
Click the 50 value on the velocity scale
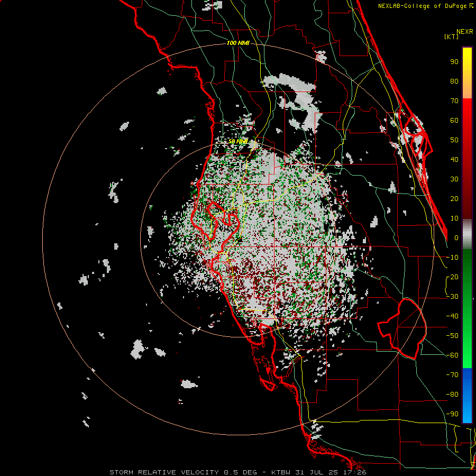tap(454, 140)
